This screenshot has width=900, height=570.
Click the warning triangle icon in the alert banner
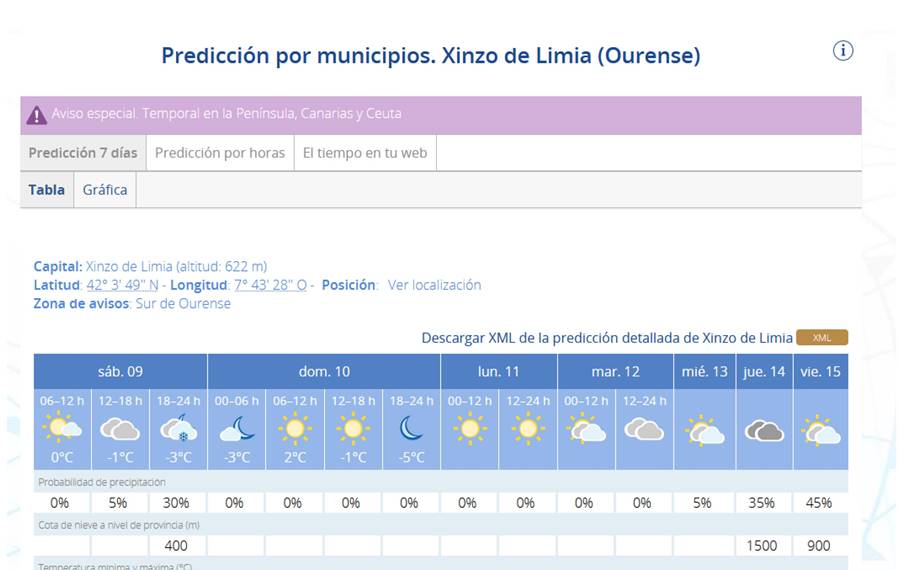click(37, 115)
